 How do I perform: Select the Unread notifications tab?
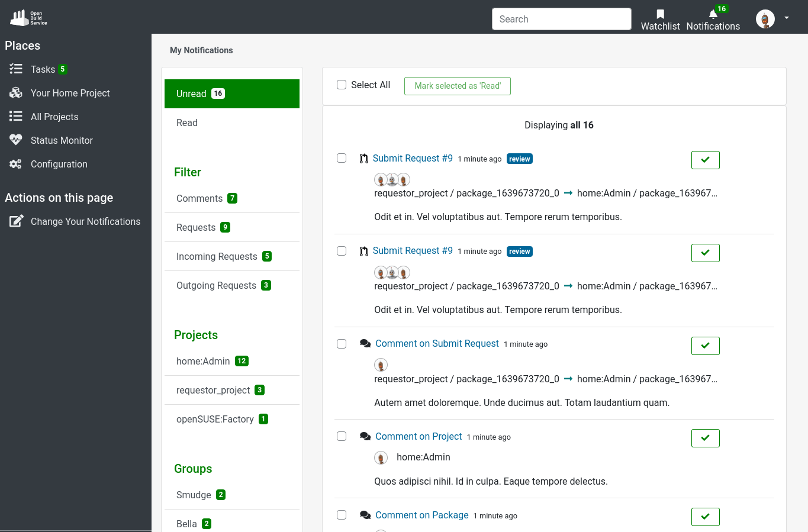click(x=191, y=93)
